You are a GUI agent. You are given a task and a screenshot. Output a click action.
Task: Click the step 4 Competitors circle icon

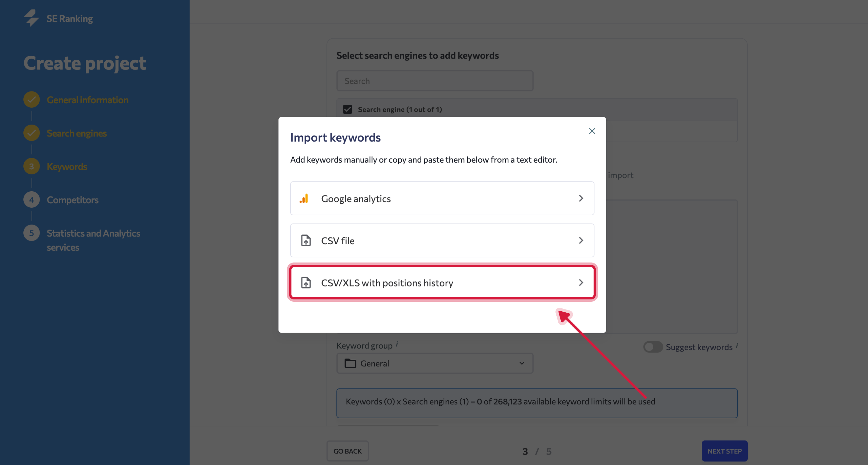[x=32, y=200]
